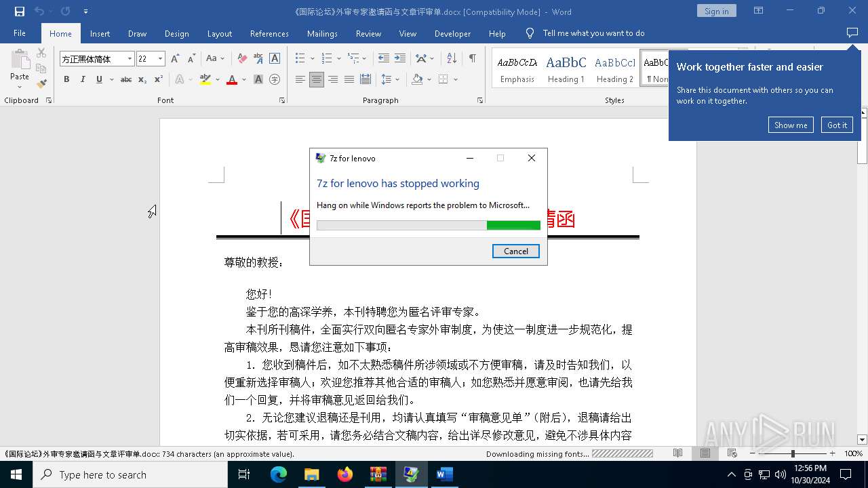Open File Explorer from the taskbar
868x488 pixels.
(x=312, y=474)
